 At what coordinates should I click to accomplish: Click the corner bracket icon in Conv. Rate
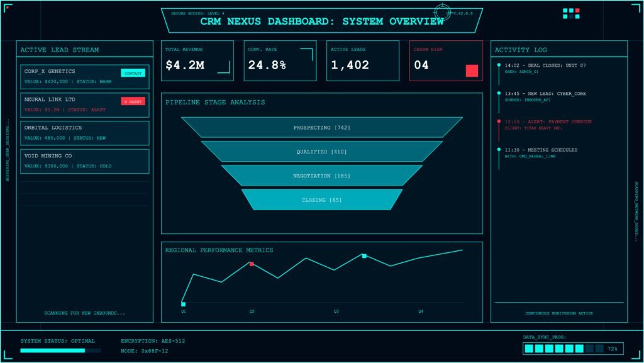306,54
